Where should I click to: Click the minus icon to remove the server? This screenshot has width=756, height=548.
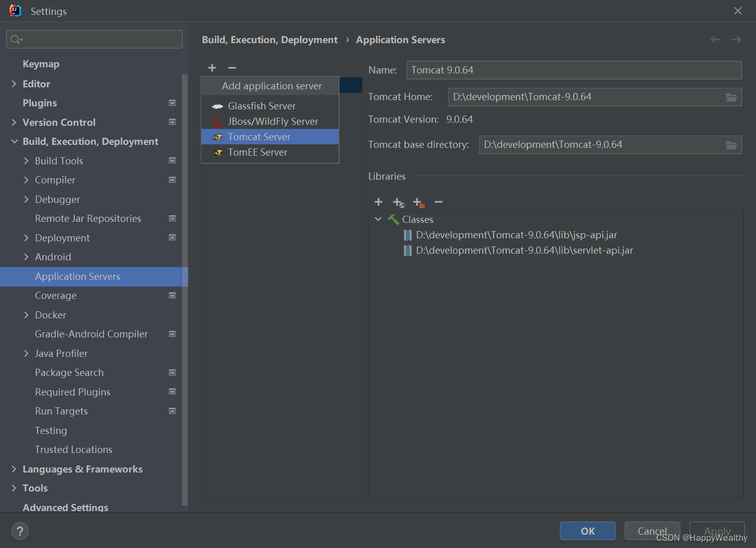pos(232,68)
